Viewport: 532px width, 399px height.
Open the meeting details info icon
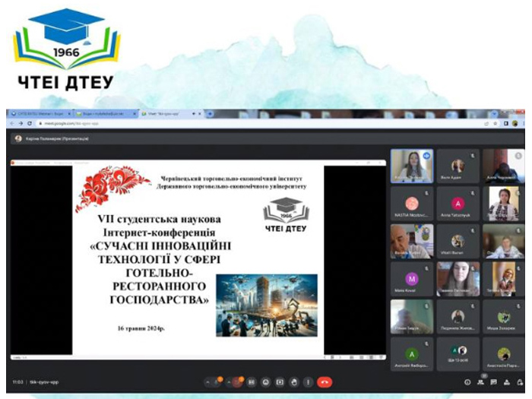click(467, 382)
